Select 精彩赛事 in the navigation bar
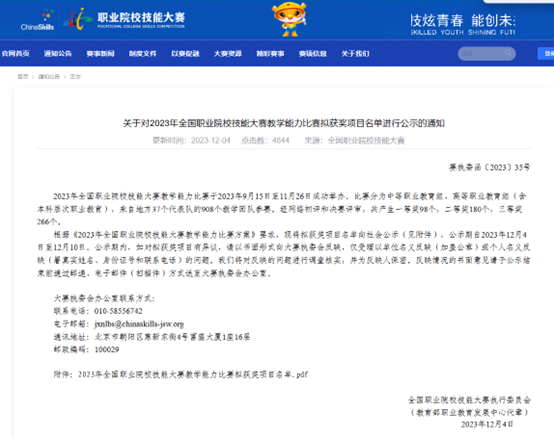The image size is (554, 437). coord(270,53)
